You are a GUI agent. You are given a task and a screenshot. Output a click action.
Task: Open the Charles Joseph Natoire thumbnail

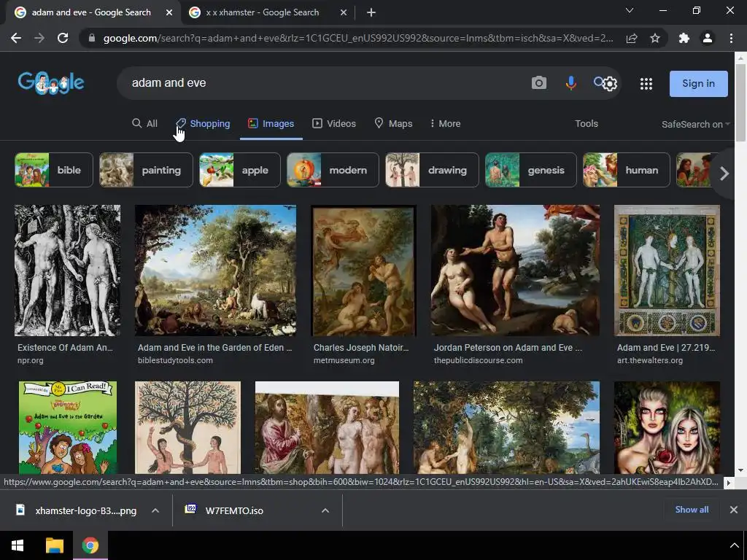click(x=363, y=271)
